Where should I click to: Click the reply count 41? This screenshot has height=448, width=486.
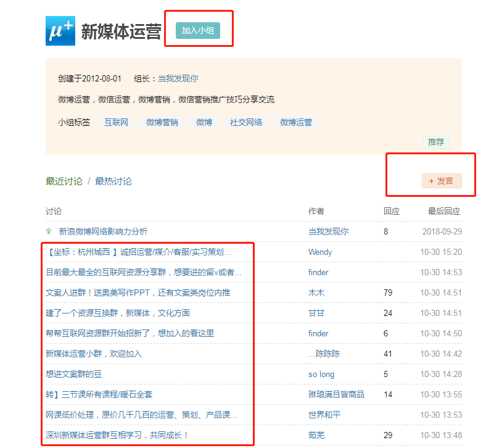[x=388, y=354]
